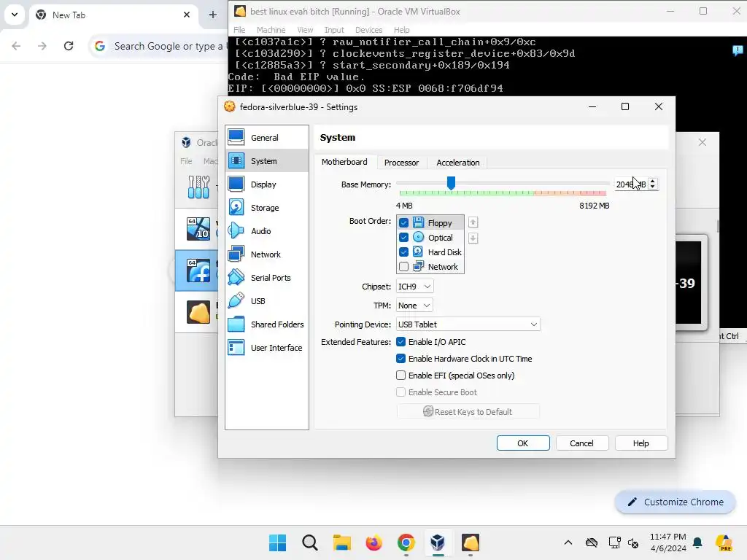Click Base Memory slider handle
Screen dimensions: 747x560
click(x=451, y=183)
